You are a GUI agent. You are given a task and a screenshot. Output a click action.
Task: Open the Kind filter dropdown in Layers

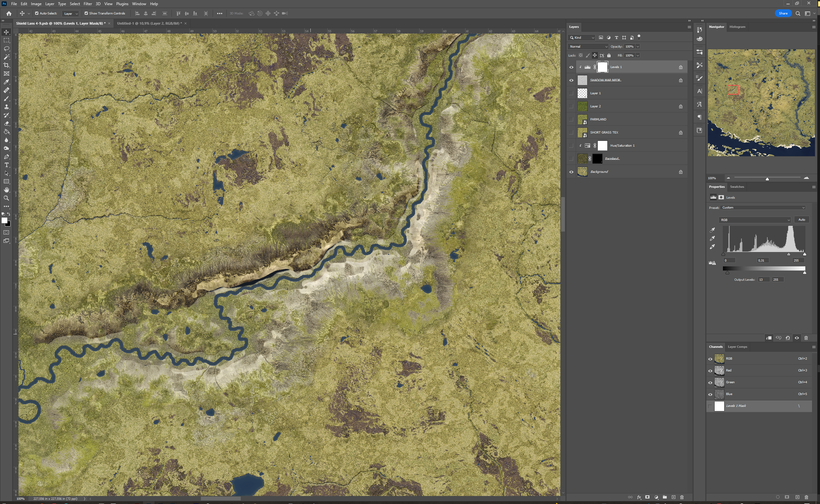pos(583,38)
